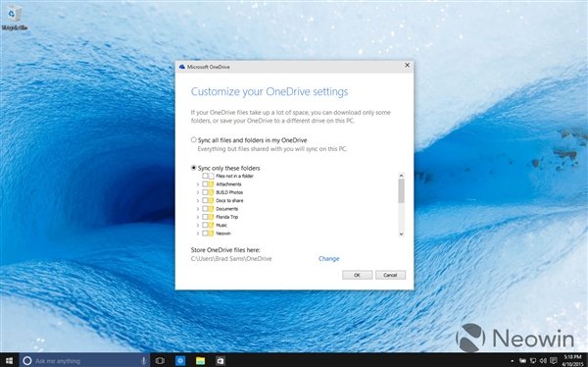This screenshot has width=588, height=367.
Task: Click the Neowin folder icon
Action: (211, 234)
